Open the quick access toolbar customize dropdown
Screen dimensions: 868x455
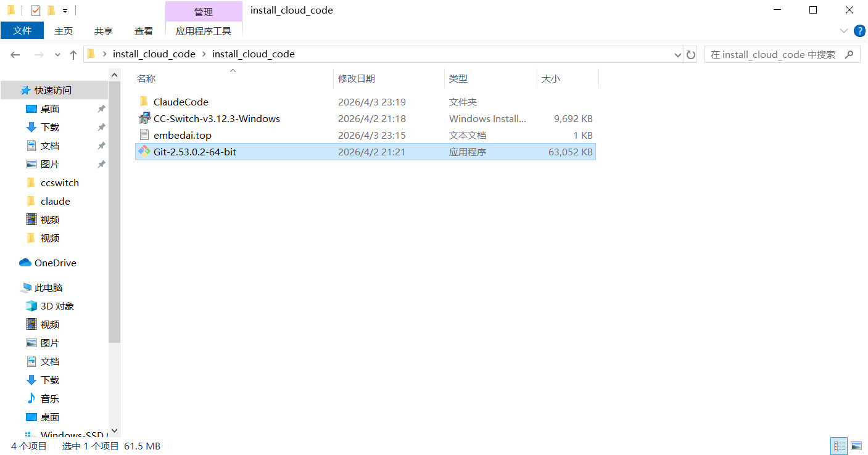(x=65, y=11)
